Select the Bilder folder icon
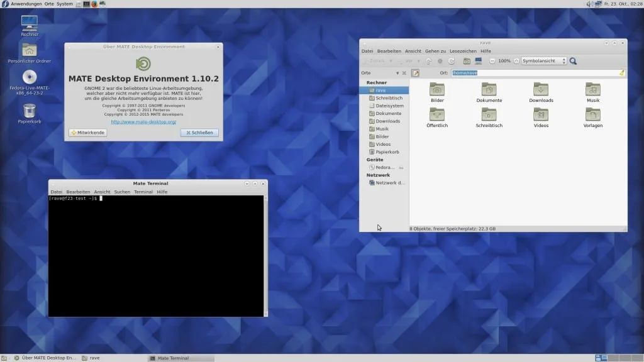Viewport: 644px width, 362px height. [437, 92]
